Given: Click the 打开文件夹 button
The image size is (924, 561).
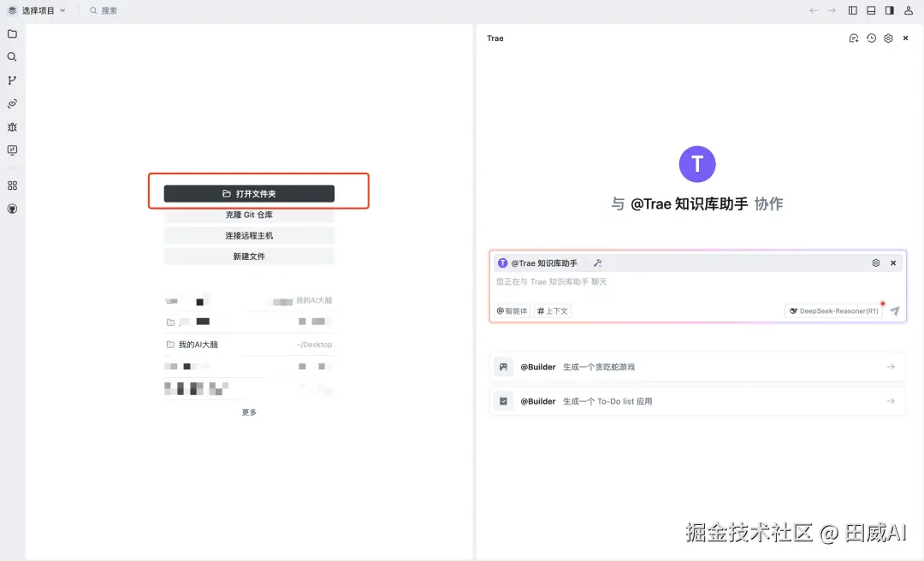Looking at the screenshot, I should pyautogui.click(x=248, y=192).
